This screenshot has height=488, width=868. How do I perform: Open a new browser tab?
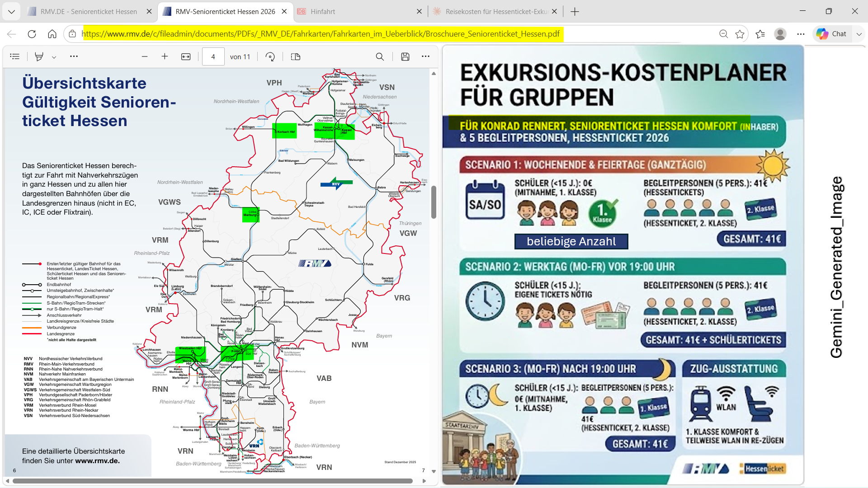pyautogui.click(x=575, y=12)
